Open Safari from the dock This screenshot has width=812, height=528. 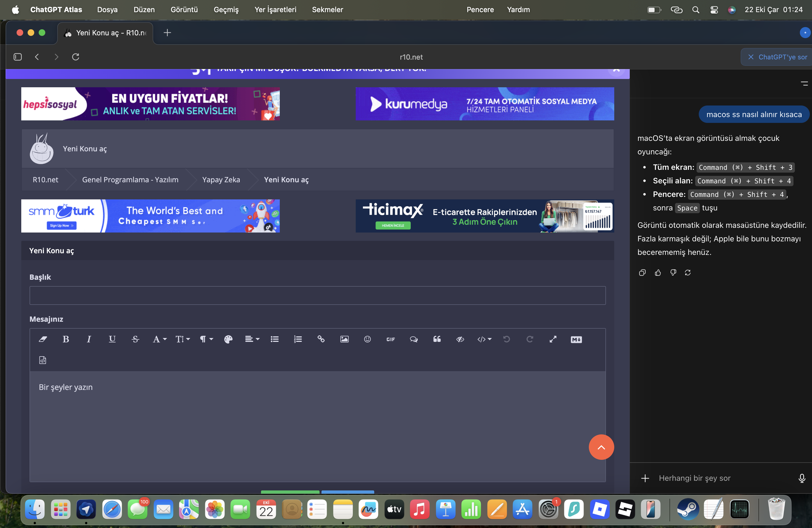click(x=112, y=509)
